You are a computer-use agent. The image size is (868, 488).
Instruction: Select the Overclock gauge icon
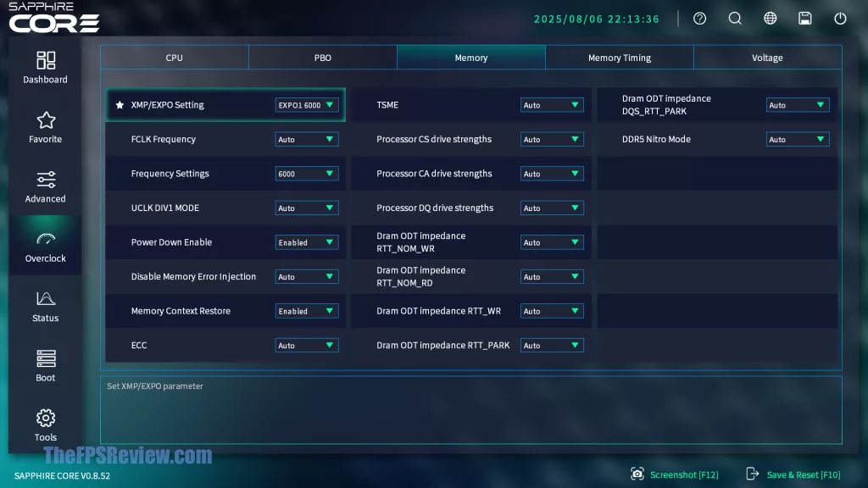pyautogui.click(x=46, y=239)
